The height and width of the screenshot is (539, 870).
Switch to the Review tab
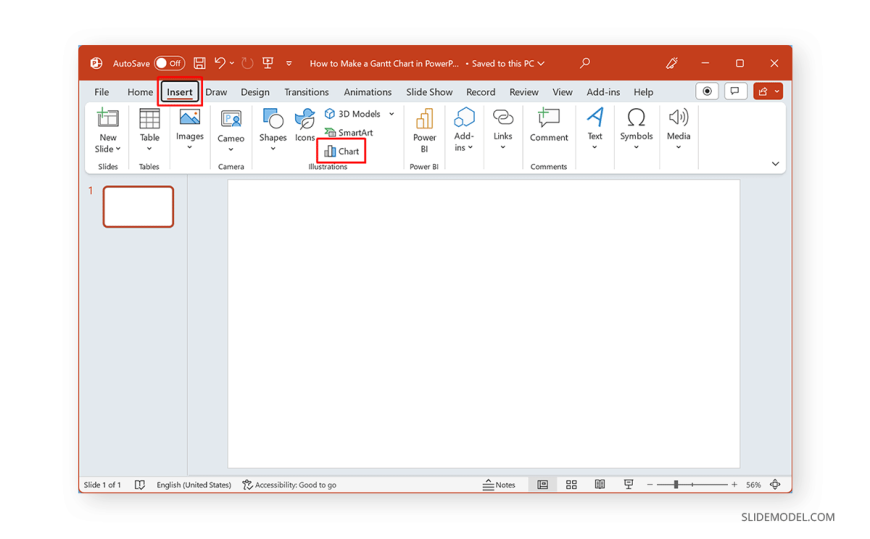pyautogui.click(x=524, y=92)
